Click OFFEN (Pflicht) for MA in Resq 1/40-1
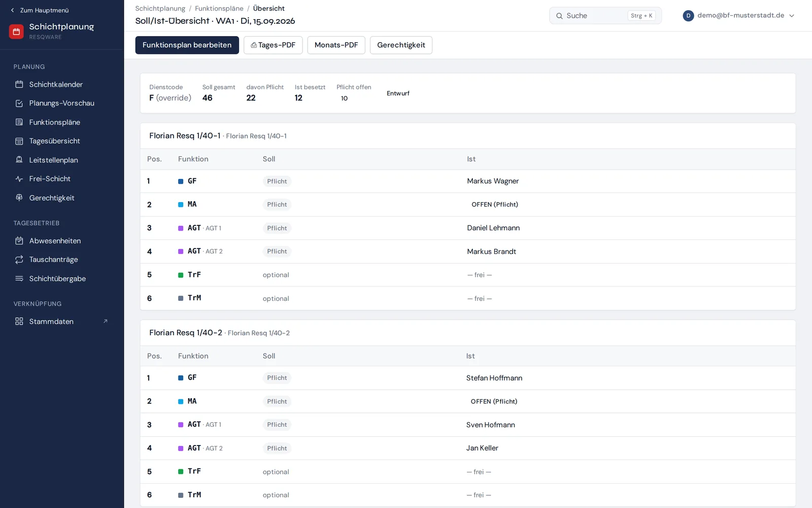 pyautogui.click(x=495, y=205)
